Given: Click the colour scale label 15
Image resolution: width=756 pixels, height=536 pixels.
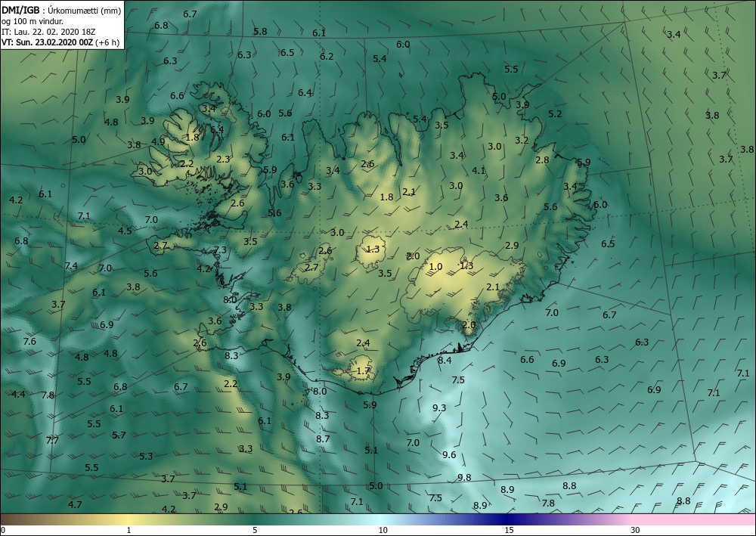Looking at the screenshot, I should pyautogui.click(x=510, y=531).
